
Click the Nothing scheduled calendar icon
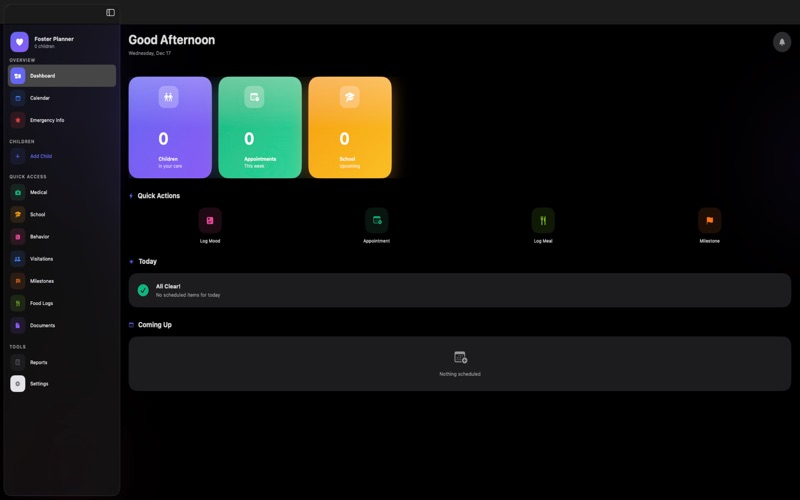(x=460, y=357)
